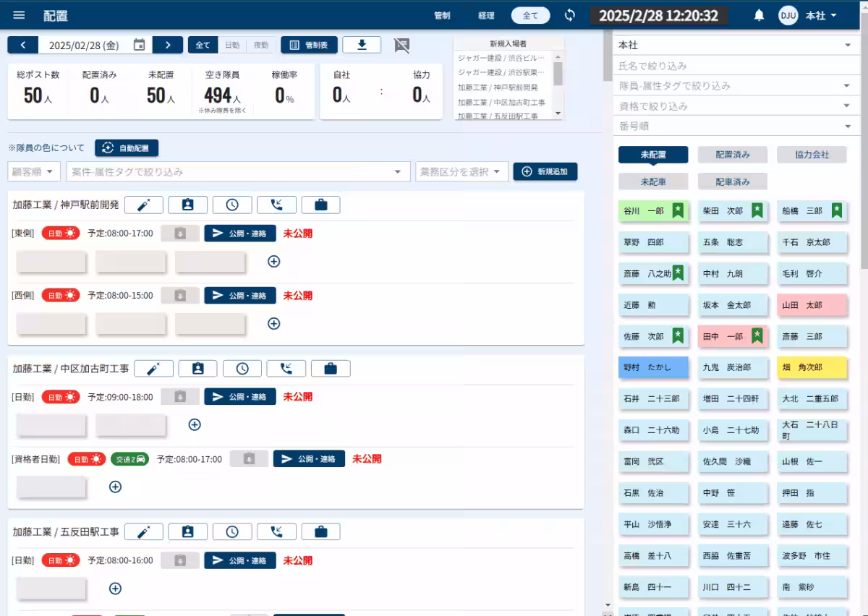Switch to the 配置済み tab
The width and height of the screenshot is (868, 616).
732,155
